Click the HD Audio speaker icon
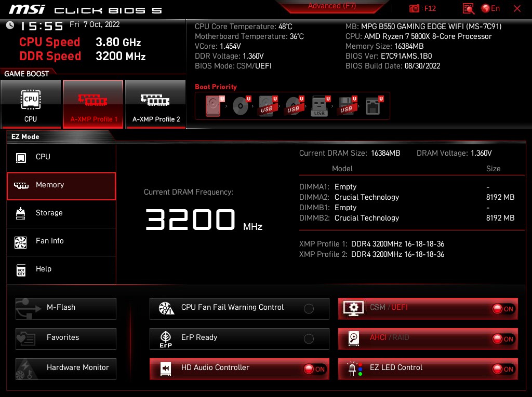This screenshot has width=532, height=397. point(166,369)
